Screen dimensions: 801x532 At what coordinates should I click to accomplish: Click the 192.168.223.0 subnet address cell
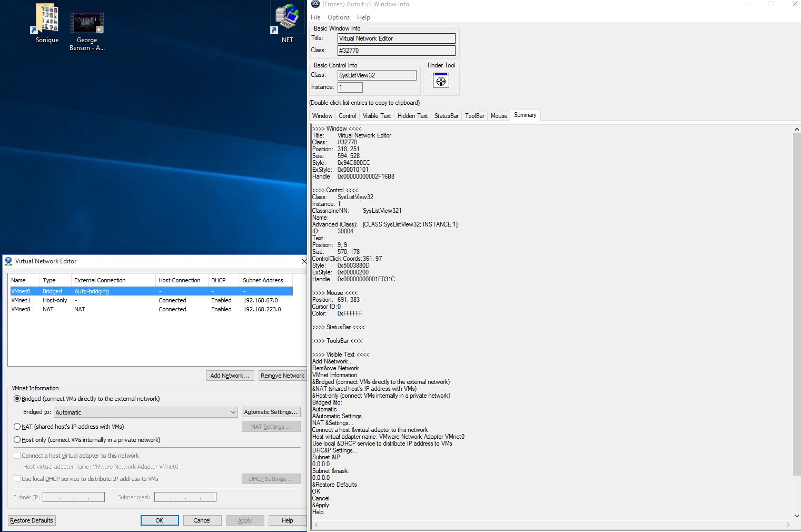click(262, 309)
